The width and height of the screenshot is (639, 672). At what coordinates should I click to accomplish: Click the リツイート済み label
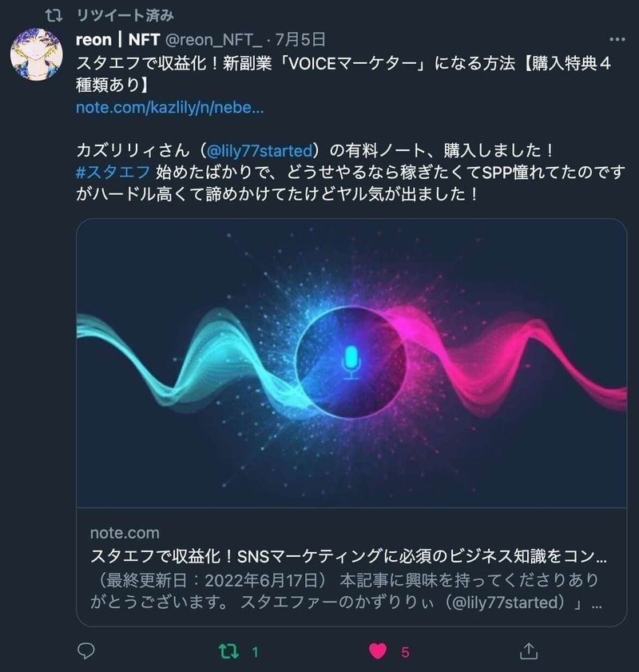[x=125, y=16]
